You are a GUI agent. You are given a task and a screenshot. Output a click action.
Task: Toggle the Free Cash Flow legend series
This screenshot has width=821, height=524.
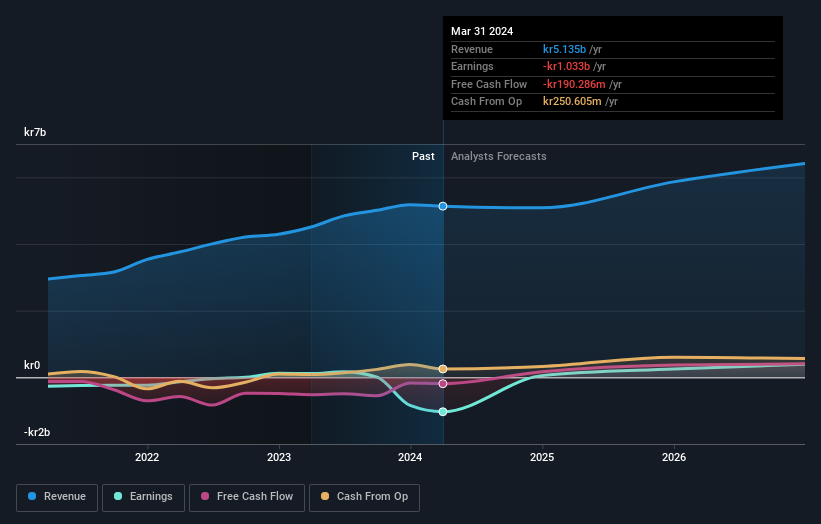pos(247,497)
